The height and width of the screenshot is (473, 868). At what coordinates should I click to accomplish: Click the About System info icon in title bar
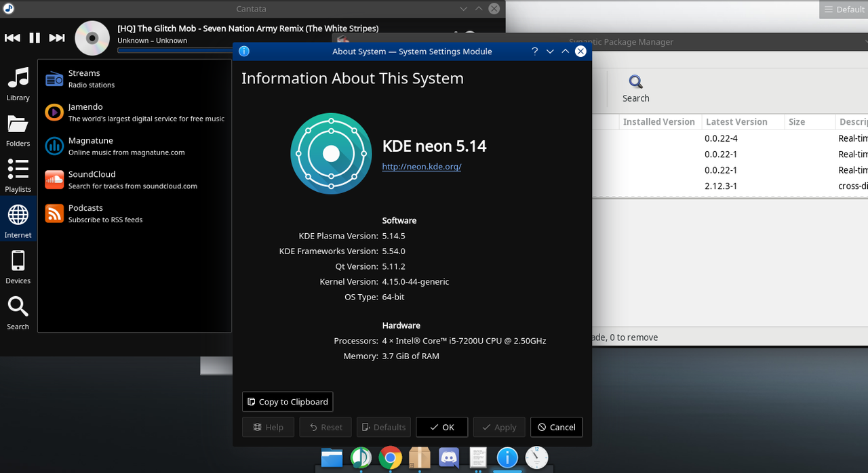coord(244,52)
